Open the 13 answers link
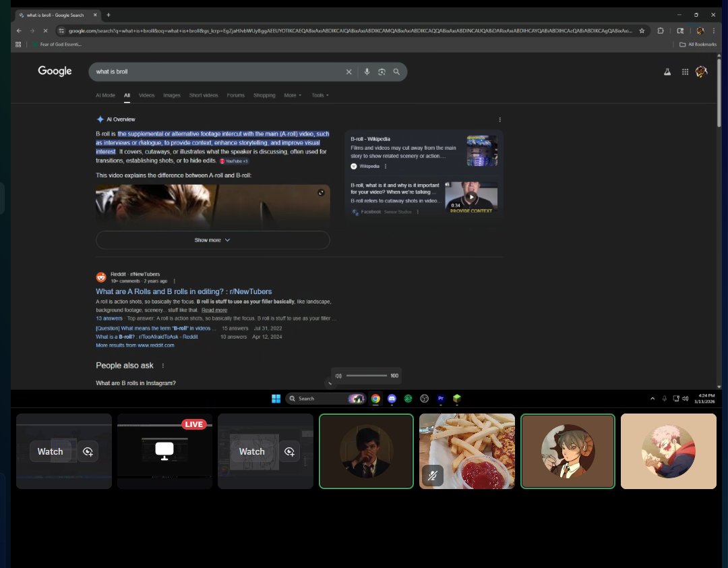Screen dimensions: 728x568 [x=109, y=318]
